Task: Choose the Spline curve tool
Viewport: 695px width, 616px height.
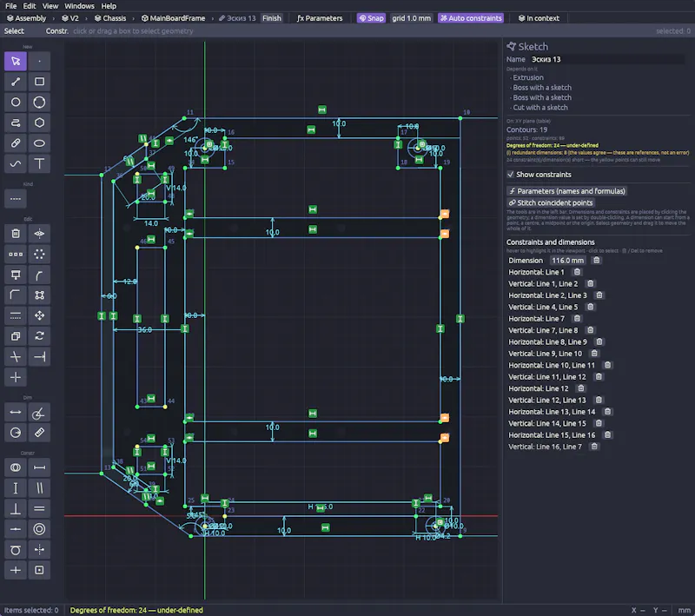Action: (16, 164)
